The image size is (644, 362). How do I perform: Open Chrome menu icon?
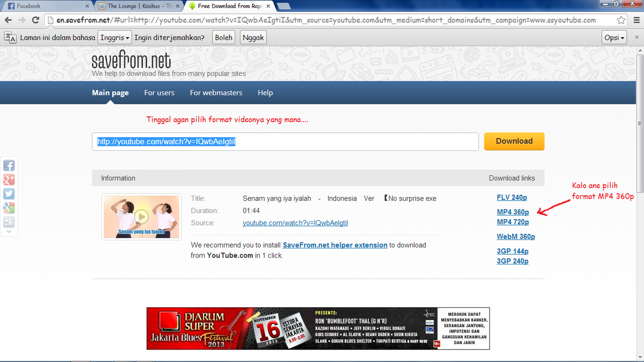635,20
